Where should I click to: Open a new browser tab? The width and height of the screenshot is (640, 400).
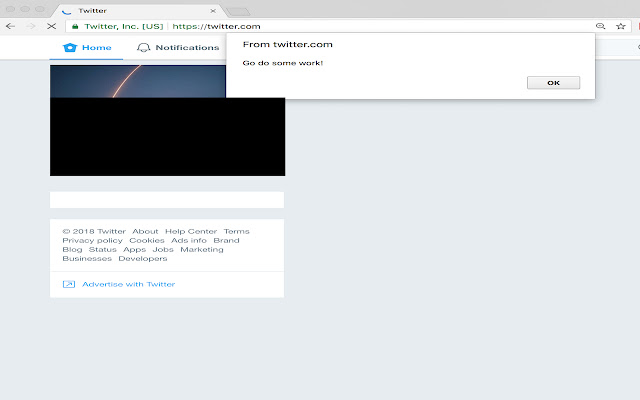point(238,11)
